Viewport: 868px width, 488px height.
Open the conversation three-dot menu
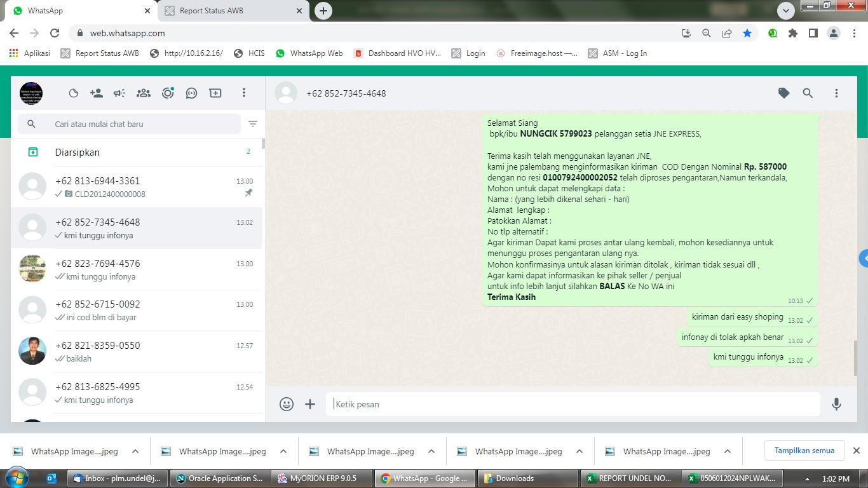tap(836, 93)
